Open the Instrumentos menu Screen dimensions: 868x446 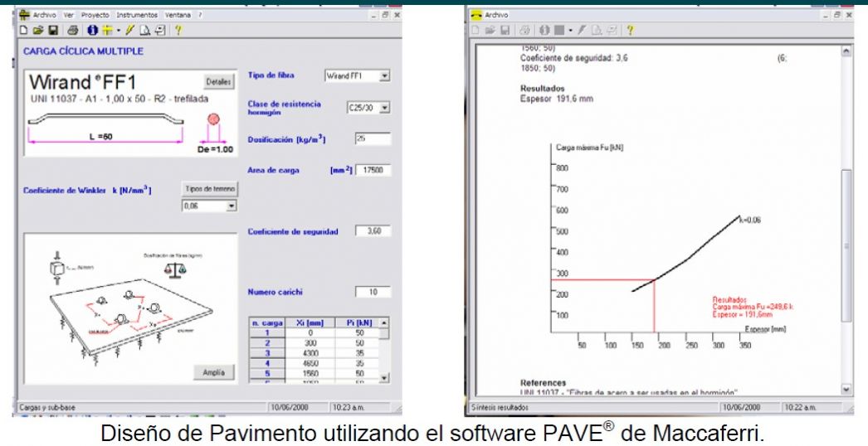tap(137, 16)
